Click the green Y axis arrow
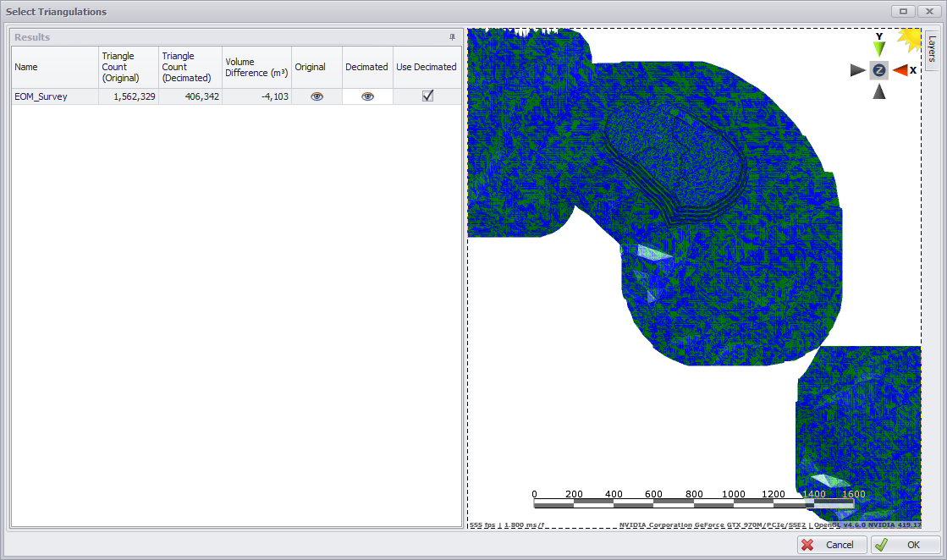The width and height of the screenshot is (947, 560). [x=879, y=49]
